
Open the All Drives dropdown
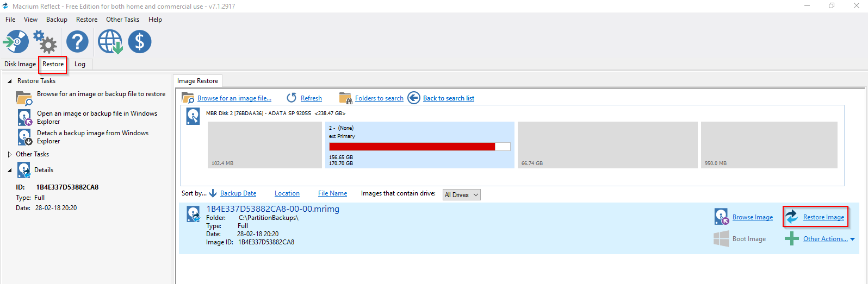click(461, 195)
